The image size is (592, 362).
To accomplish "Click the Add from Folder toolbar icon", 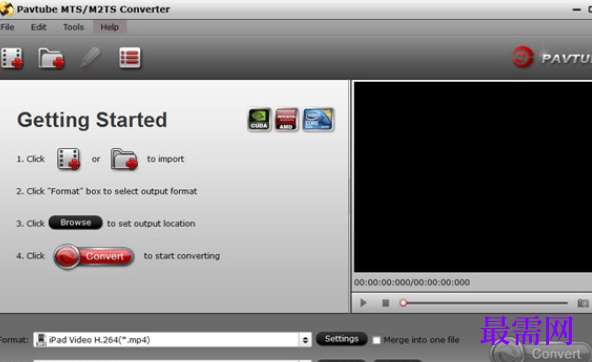I will point(51,59).
